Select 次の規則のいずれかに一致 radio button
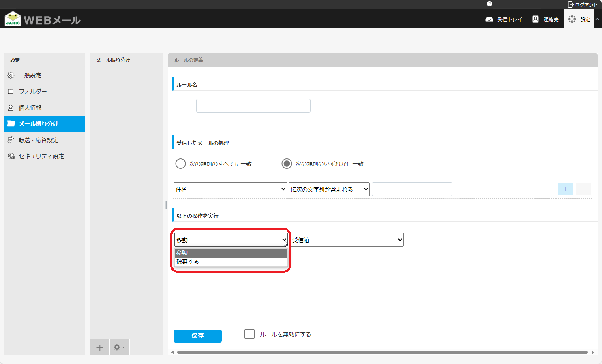Viewport: 602px width, 364px height. (287, 164)
